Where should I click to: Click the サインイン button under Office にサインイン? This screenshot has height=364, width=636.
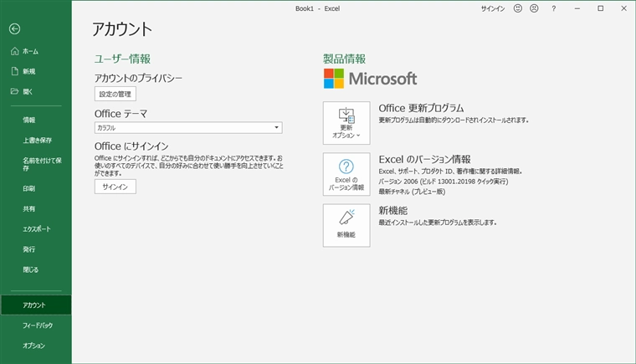(x=115, y=187)
